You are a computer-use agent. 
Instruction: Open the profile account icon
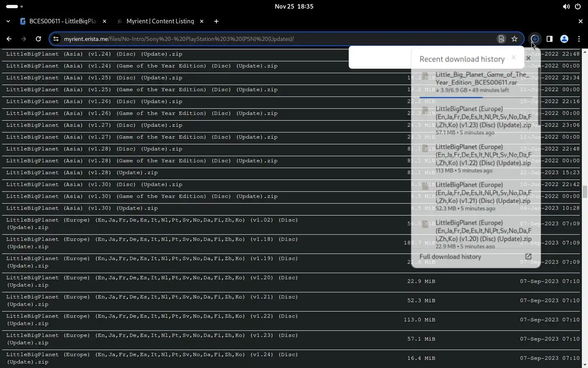[x=564, y=39]
